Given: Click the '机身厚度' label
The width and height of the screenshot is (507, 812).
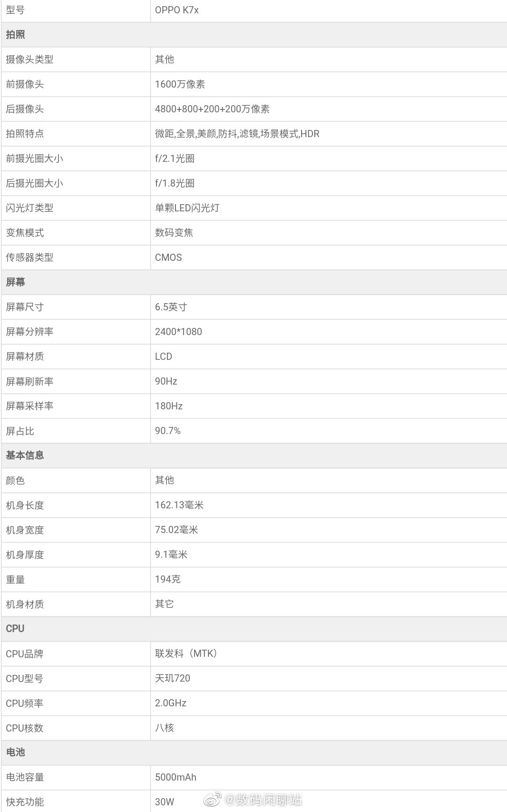Looking at the screenshot, I should point(25,555).
